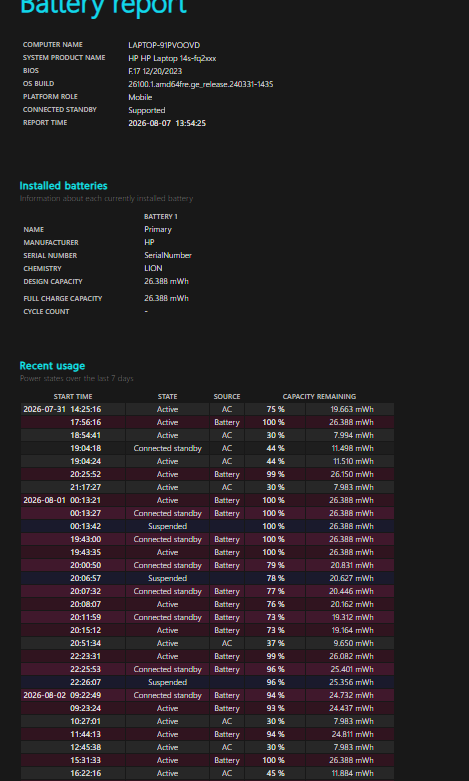469x781 pixels.
Task: Select the 79 % capacity cell
Action: pos(275,565)
